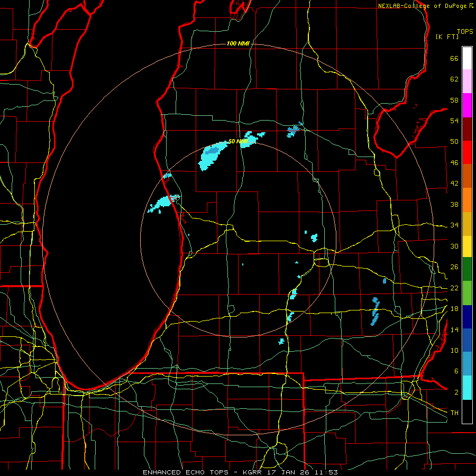Select the bright yellow legend swatch
Viewport: 476px width, 476px height.
pyautogui.click(x=467, y=246)
